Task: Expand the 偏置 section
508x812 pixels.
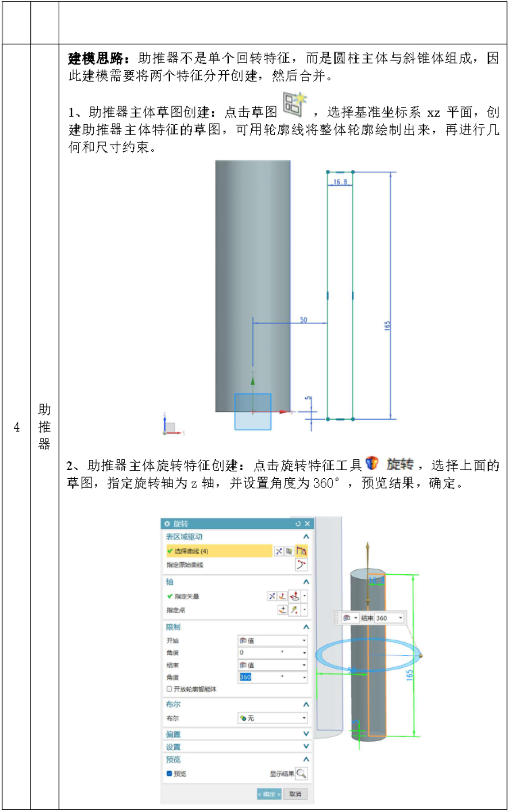Action: (x=306, y=734)
